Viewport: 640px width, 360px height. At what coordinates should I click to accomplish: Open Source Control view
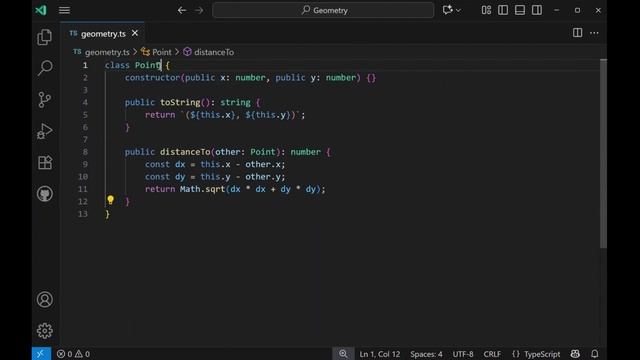click(45, 99)
